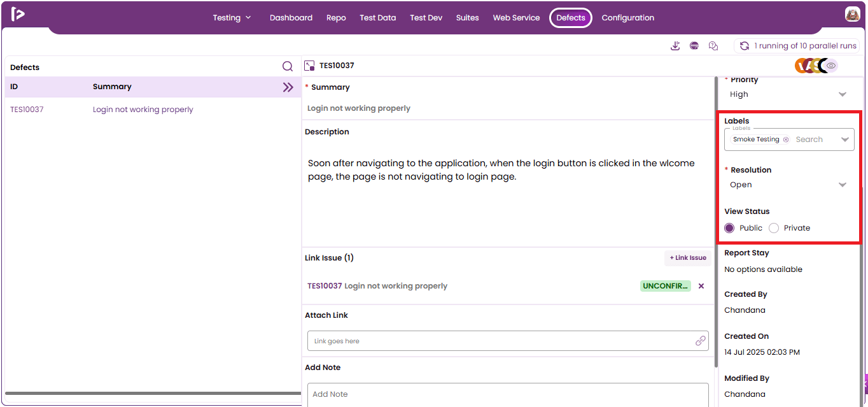This screenshot has width=868, height=407.
Task: Click the Summary field text
Action: (x=359, y=108)
